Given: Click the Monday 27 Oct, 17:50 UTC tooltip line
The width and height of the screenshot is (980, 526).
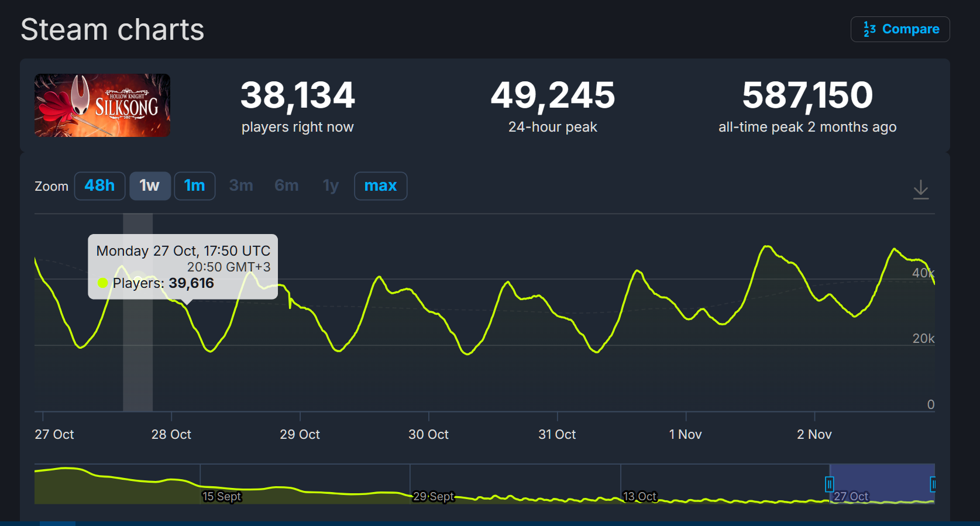Looking at the screenshot, I should click(x=183, y=251).
